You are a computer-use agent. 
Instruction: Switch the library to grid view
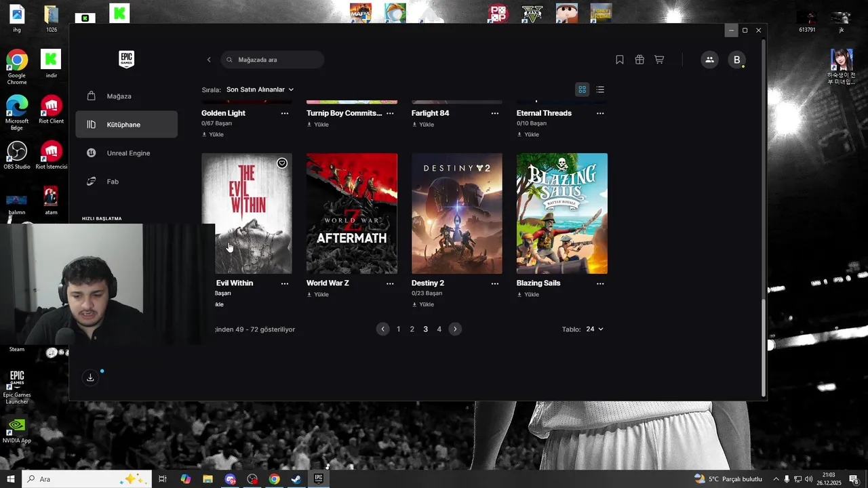click(x=582, y=89)
